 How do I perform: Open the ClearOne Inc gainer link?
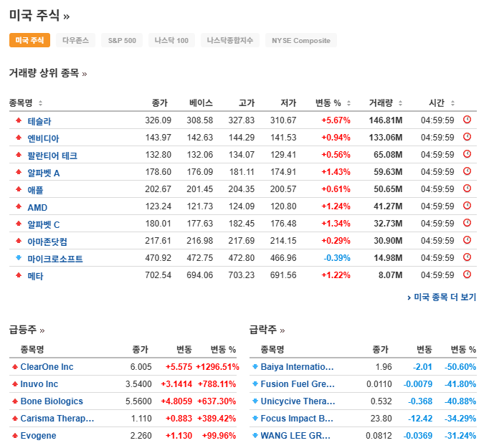(x=47, y=366)
